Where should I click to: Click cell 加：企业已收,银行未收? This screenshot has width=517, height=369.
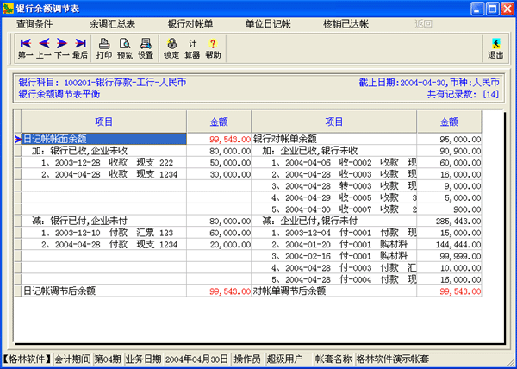[x=334, y=151]
